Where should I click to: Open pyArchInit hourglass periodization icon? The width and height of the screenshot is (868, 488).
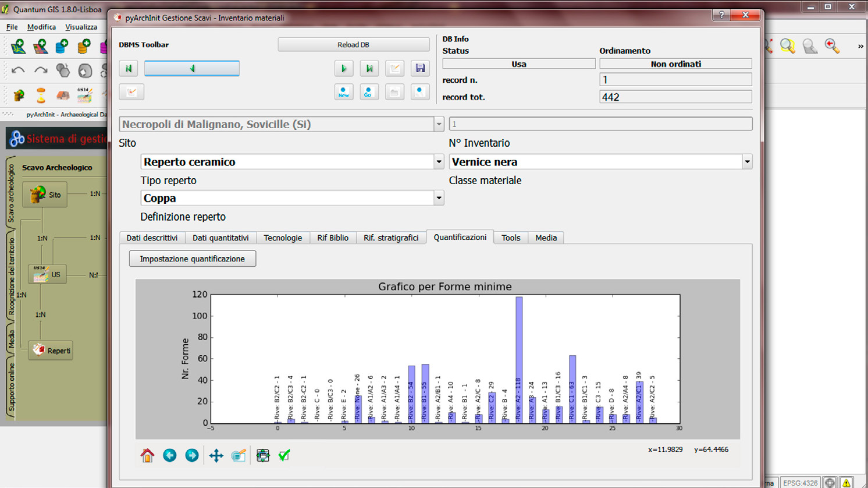41,94
